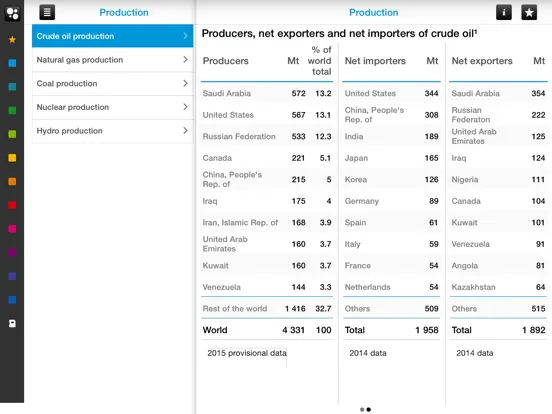Select Nigeria in Net exporters

pyautogui.click(x=465, y=180)
